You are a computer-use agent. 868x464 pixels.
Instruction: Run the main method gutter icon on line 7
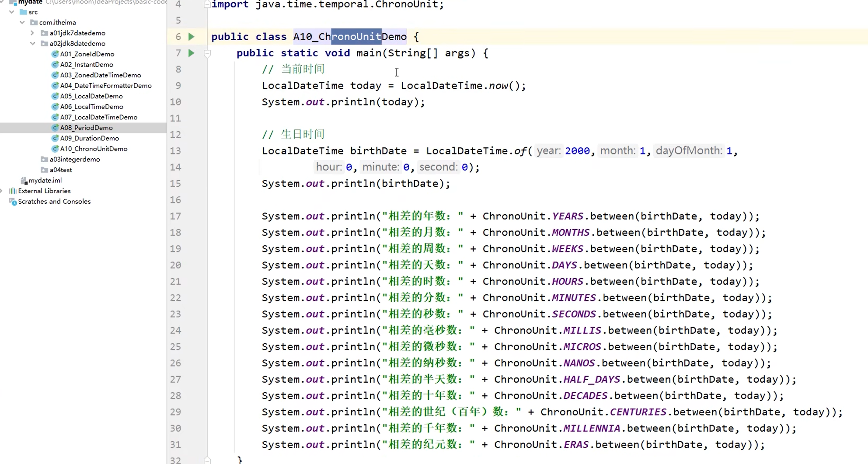coord(191,52)
